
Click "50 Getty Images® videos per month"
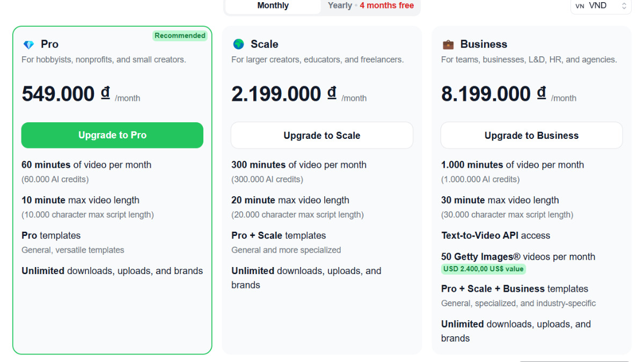pos(518,256)
